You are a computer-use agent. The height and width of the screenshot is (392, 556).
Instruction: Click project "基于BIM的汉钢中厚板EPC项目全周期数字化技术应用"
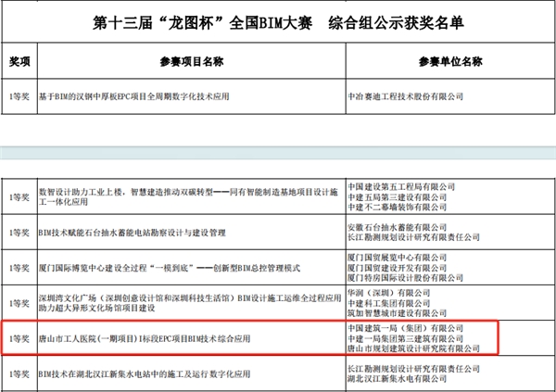(134, 96)
